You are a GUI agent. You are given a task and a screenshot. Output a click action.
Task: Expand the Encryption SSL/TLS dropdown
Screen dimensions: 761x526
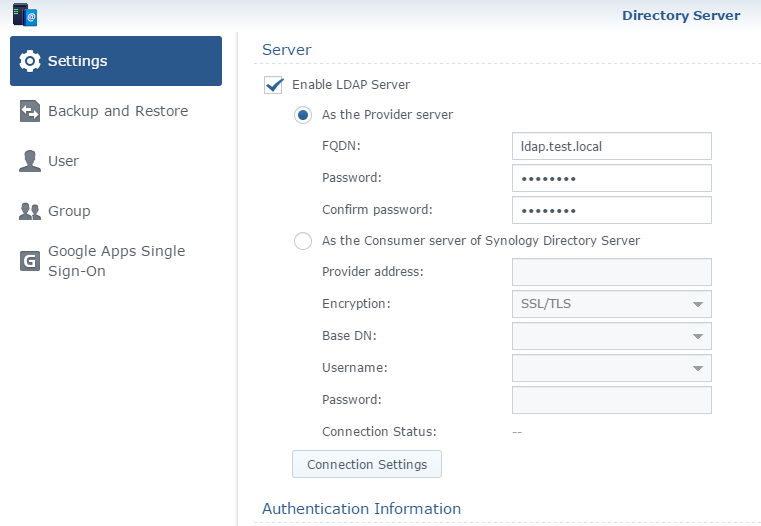tap(611, 304)
